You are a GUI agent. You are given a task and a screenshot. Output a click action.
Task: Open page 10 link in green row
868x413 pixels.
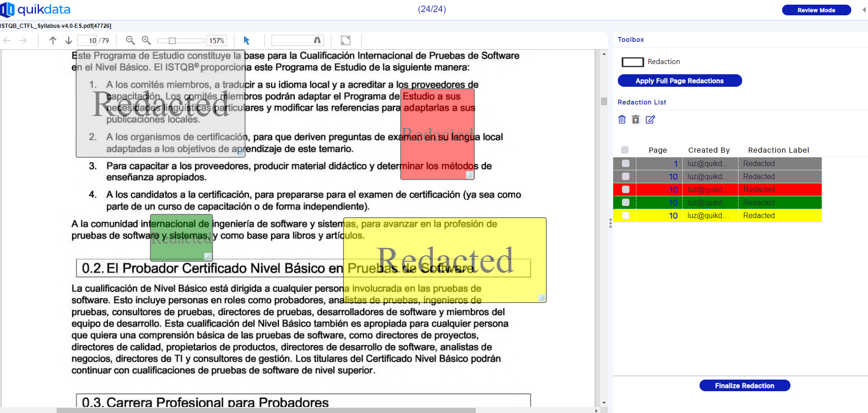pyautogui.click(x=673, y=202)
